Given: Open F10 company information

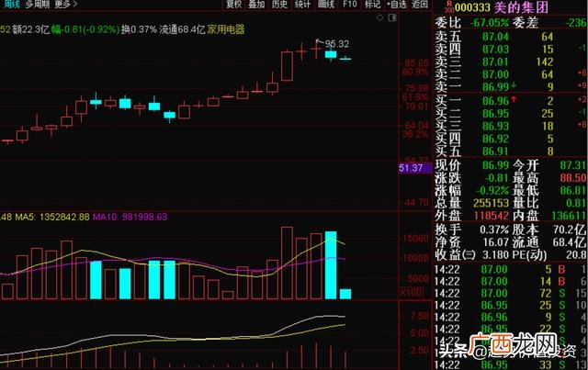Looking at the screenshot, I should (349, 5).
